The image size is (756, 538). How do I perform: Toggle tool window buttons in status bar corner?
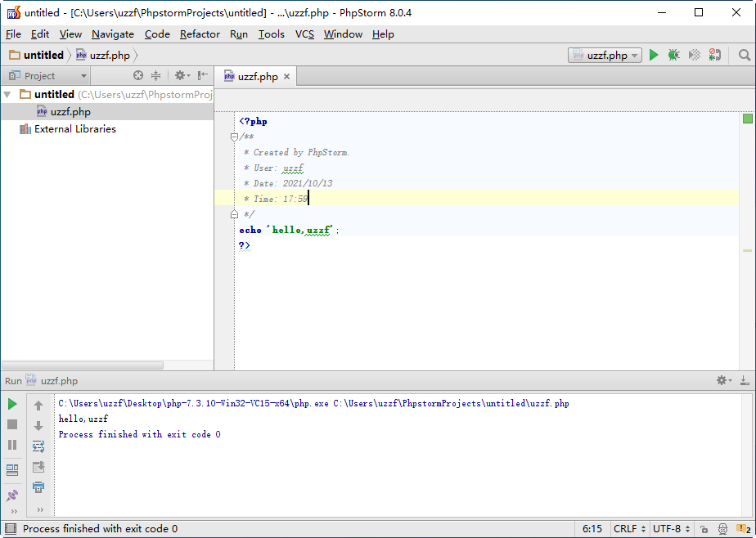point(10,529)
